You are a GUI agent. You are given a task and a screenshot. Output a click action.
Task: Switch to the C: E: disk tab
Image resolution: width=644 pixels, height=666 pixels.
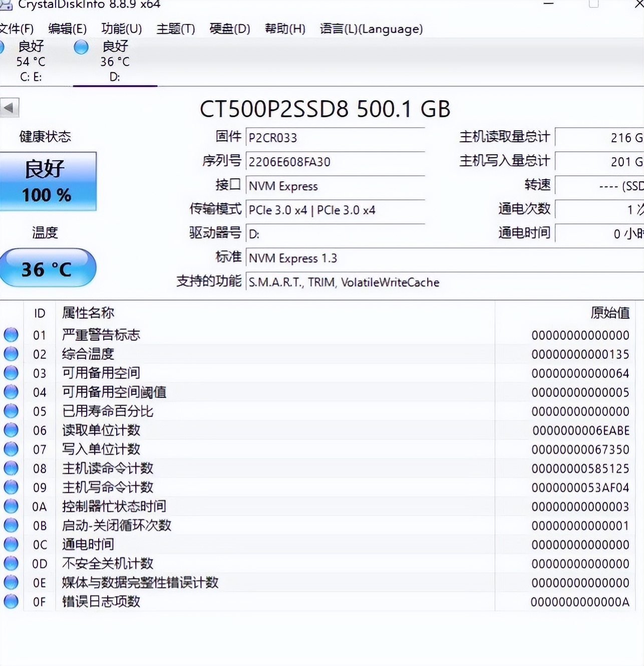click(31, 62)
